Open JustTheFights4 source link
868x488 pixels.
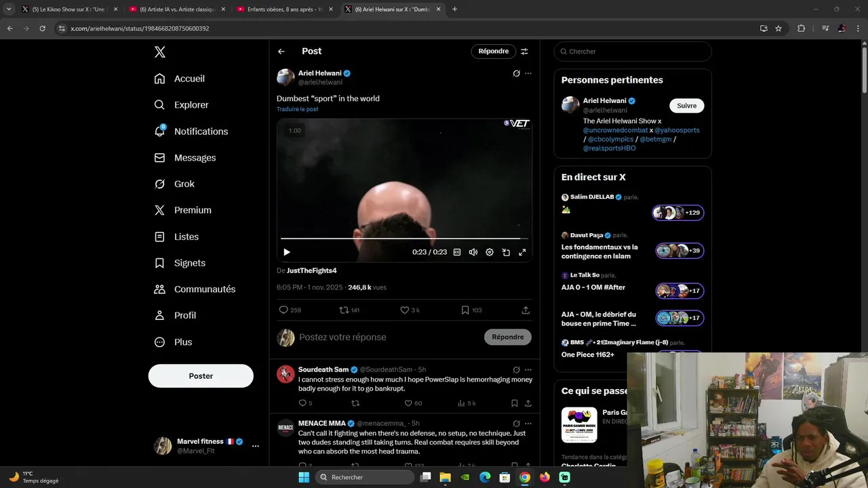pyautogui.click(x=312, y=270)
